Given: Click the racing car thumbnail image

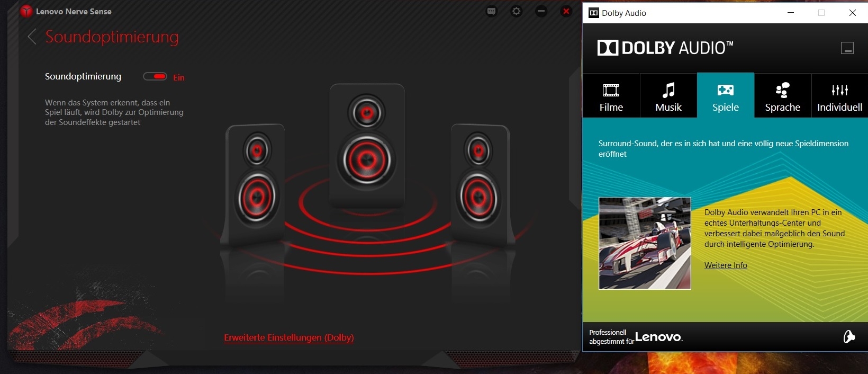Looking at the screenshot, I should (645, 243).
